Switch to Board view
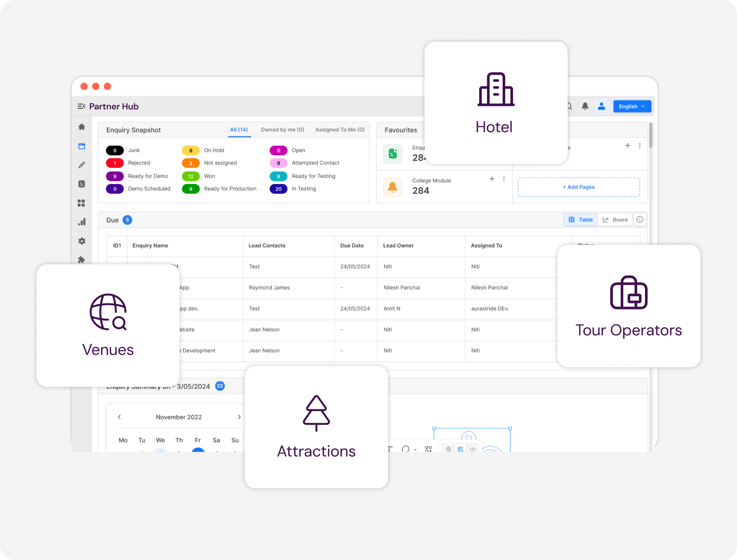This screenshot has width=737, height=560. [615, 220]
